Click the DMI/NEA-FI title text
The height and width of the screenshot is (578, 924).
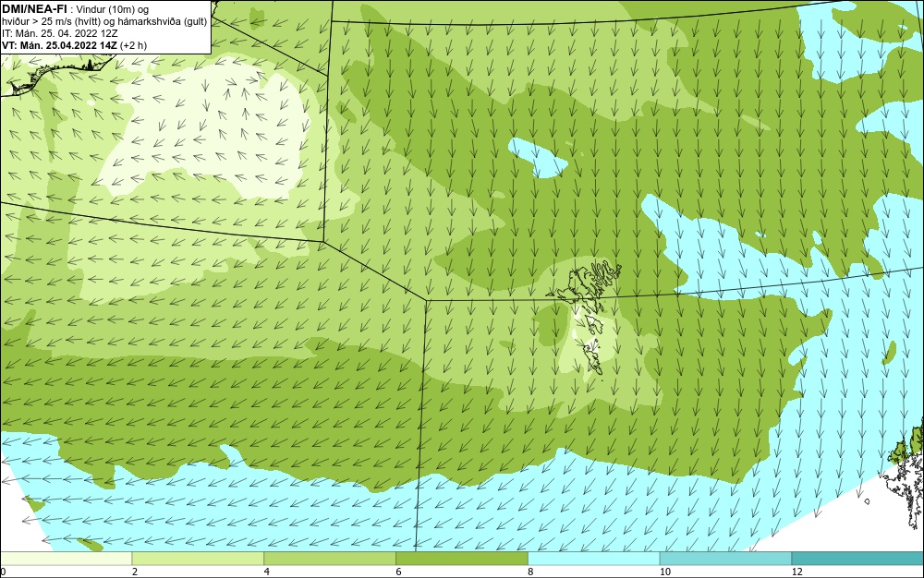coord(34,9)
